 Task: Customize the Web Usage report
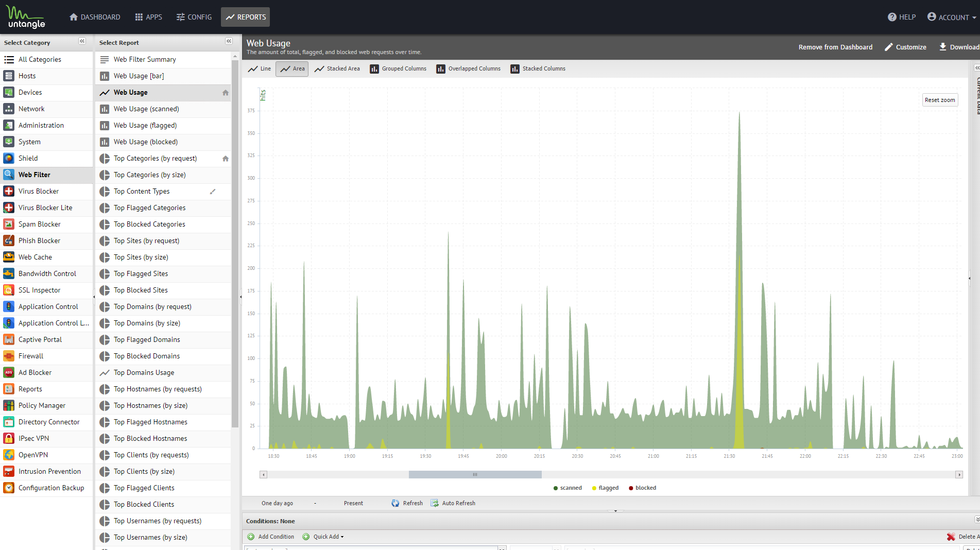coord(905,47)
